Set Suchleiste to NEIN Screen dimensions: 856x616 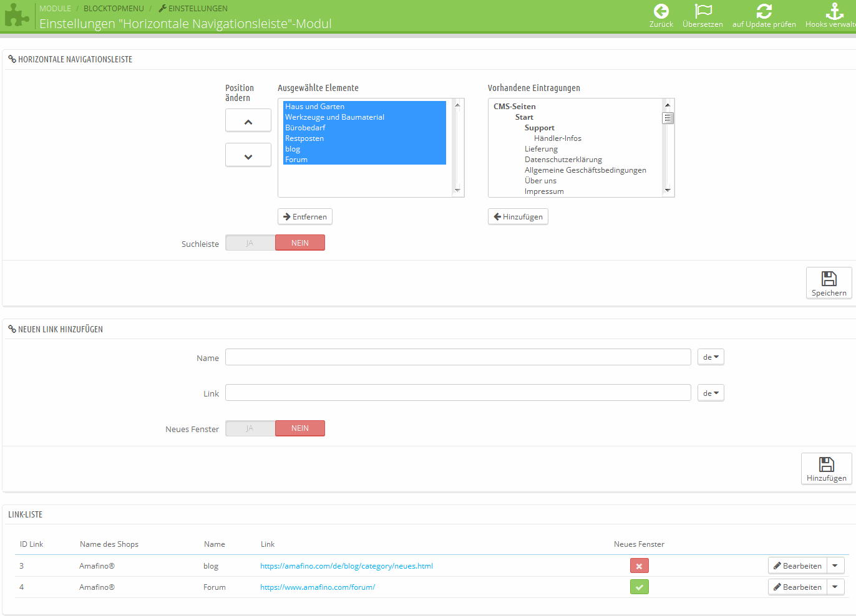click(x=300, y=243)
